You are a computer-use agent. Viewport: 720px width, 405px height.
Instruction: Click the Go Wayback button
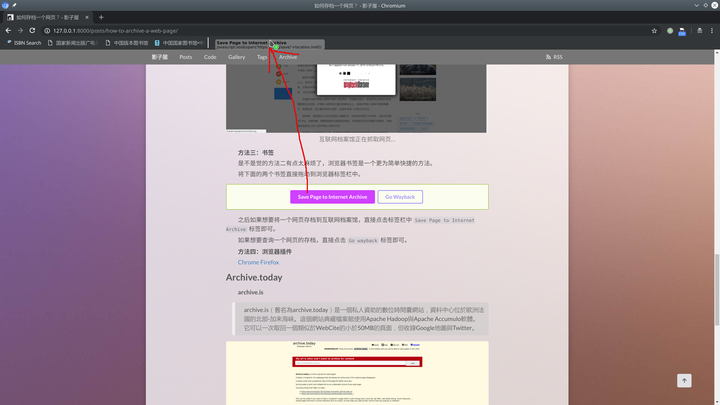pyautogui.click(x=400, y=197)
